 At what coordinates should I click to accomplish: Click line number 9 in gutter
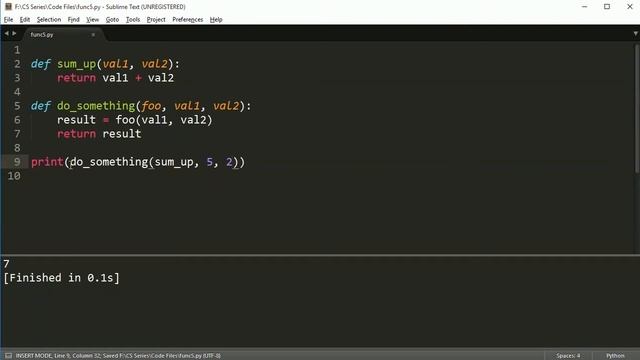(x=17, y=162)
